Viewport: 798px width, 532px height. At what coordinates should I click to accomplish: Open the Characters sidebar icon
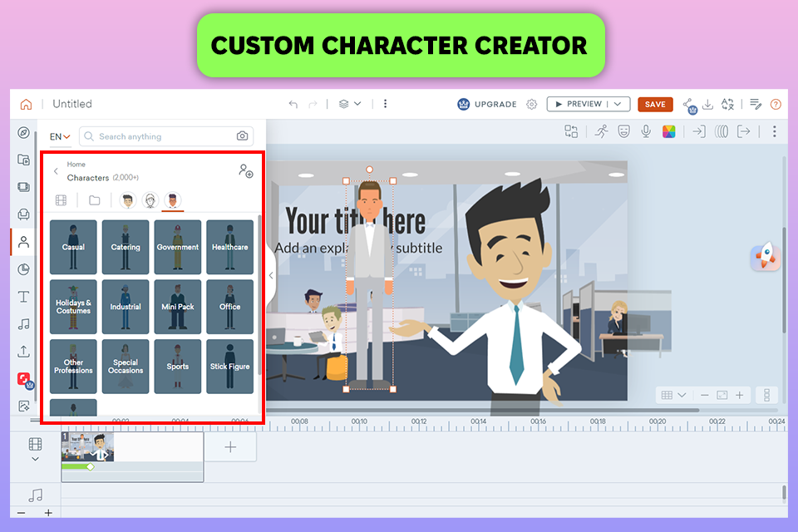[x=23, y=242]
